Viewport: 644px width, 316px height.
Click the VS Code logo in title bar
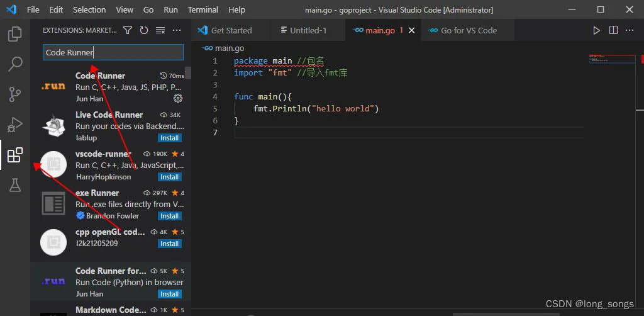[x=11, y=9]
